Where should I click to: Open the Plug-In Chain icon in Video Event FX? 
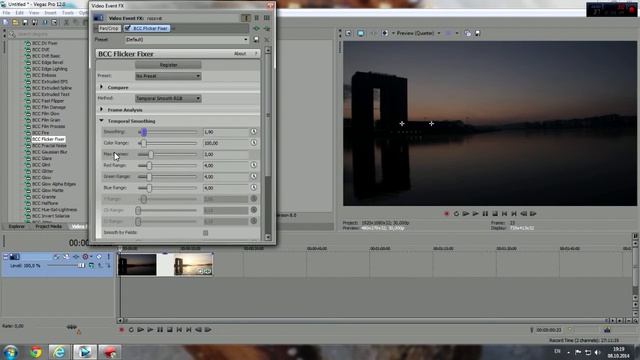[x=256, y=29]
